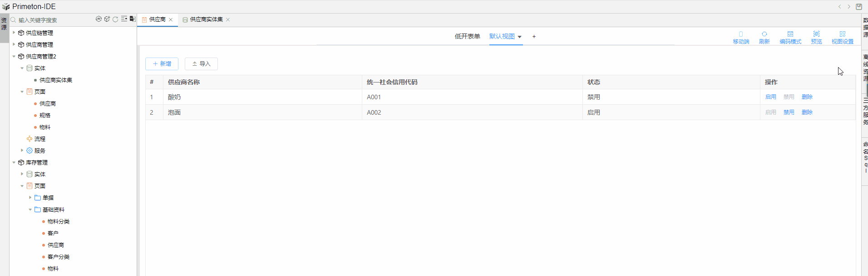Open 预览 preview of the page
Screen dimensions: 868x276
click(816, 37)
